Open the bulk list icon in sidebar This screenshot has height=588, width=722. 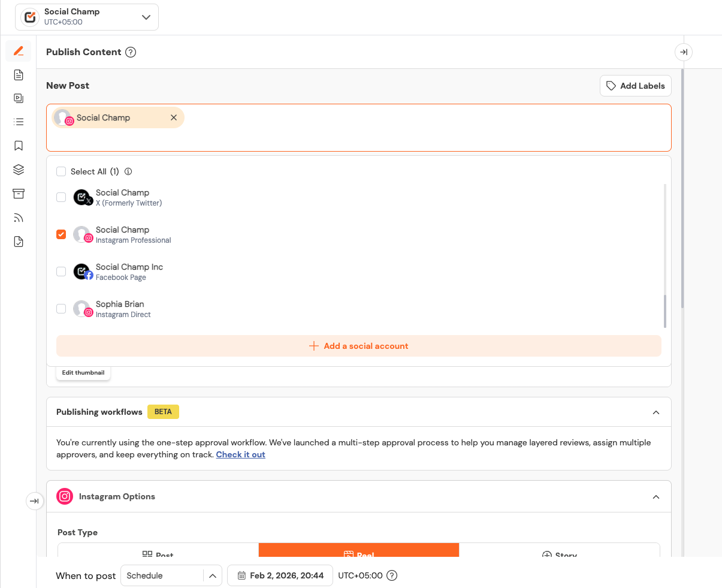point(19,122)
